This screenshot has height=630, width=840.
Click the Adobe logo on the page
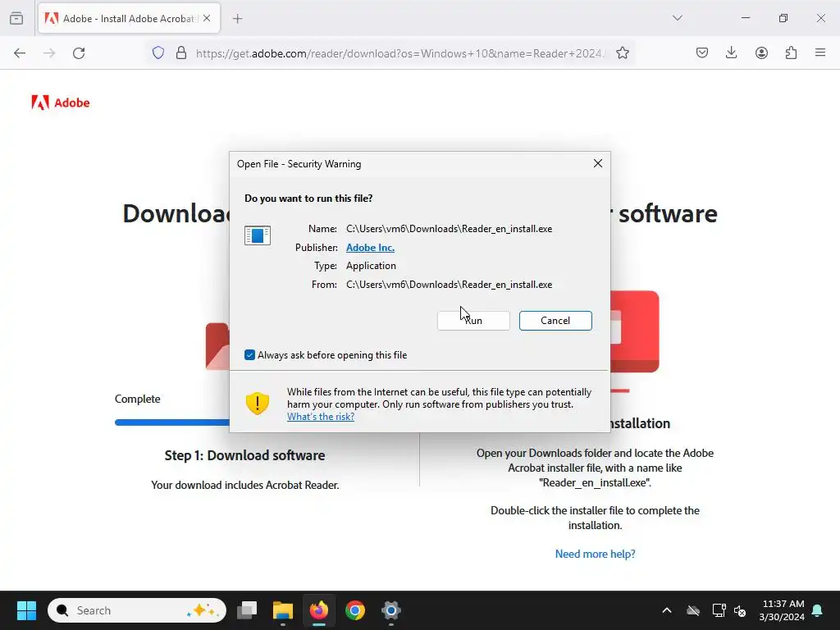(61, 103)
